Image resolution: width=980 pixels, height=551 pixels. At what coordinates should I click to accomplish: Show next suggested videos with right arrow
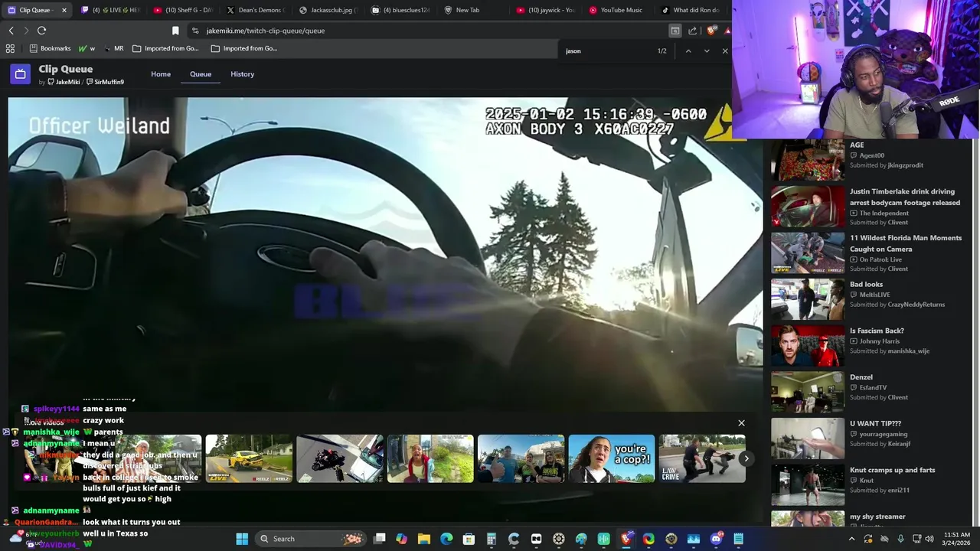[x=746, y=458]
